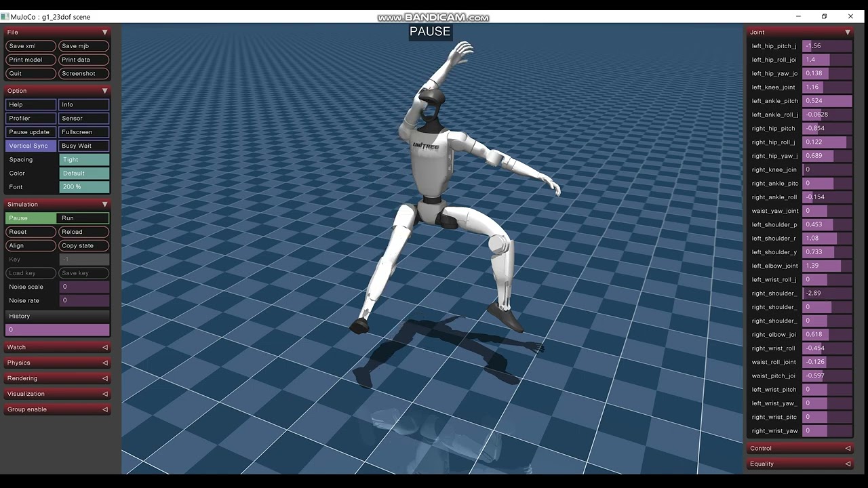Adjust the right_hip_yaw slider
Screen dimensions: 868x488
click(x=827, y=156)
